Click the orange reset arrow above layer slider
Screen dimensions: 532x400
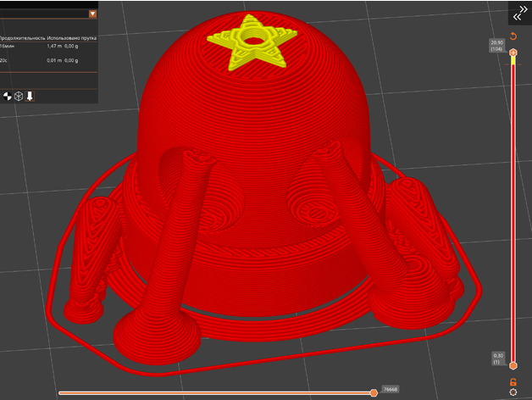513,36
